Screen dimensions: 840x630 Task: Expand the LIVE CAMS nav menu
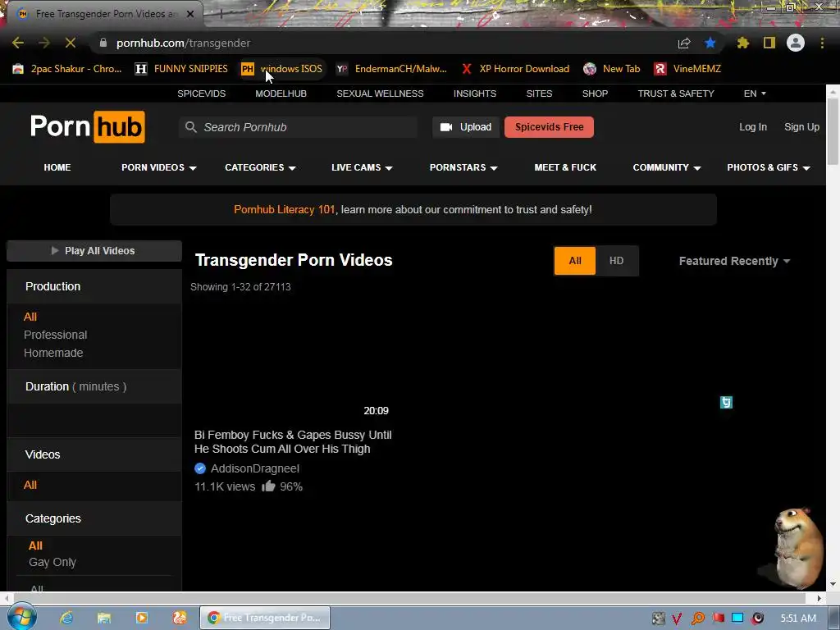click(x=362, y=167)
